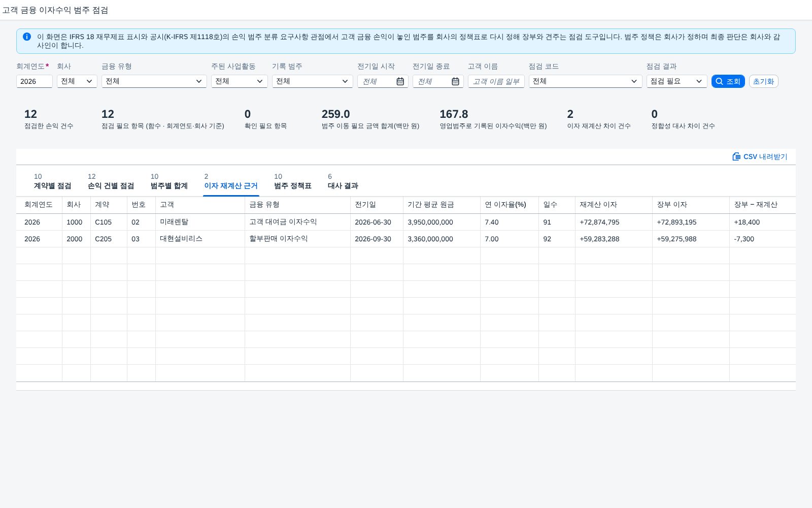Screen dimensions: 812x508
Task: Click the +18,400 difference value
Action: pyautogui.click(x=747, y=222)
